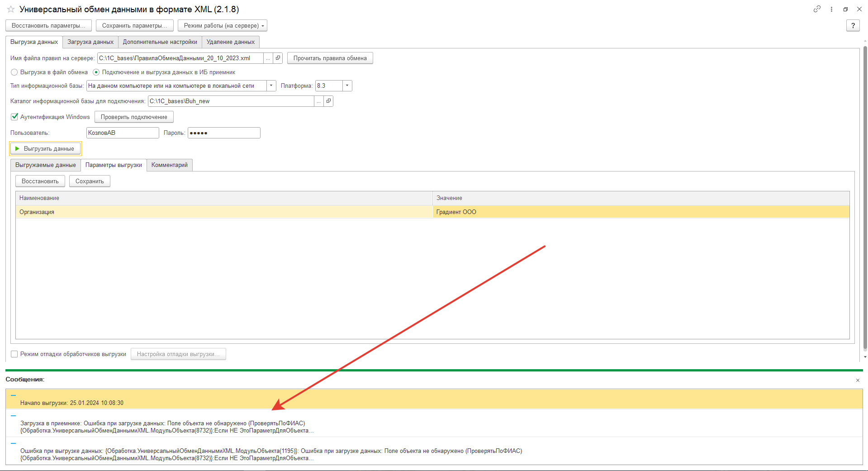
Task: Enable 'Режим отладки обработчиков выгрузки' checkbox
Action: 14,354
